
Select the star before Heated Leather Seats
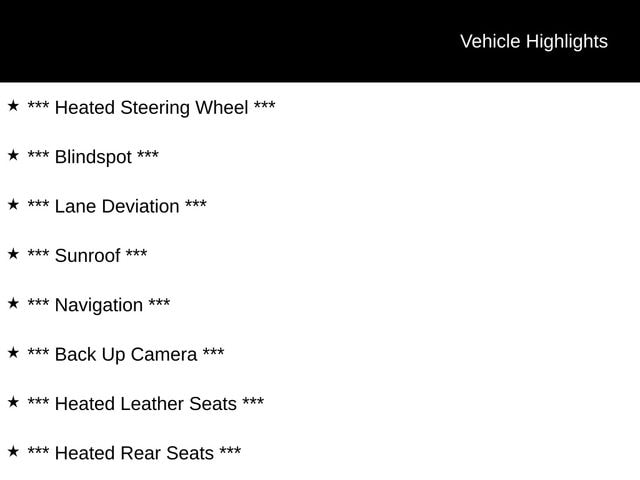[13, 402]
